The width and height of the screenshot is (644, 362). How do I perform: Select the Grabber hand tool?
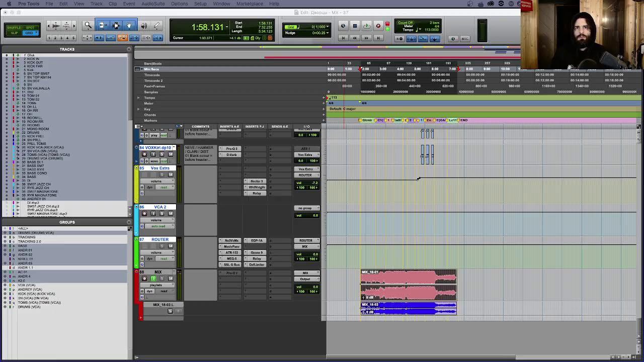[x=129, y=25]
